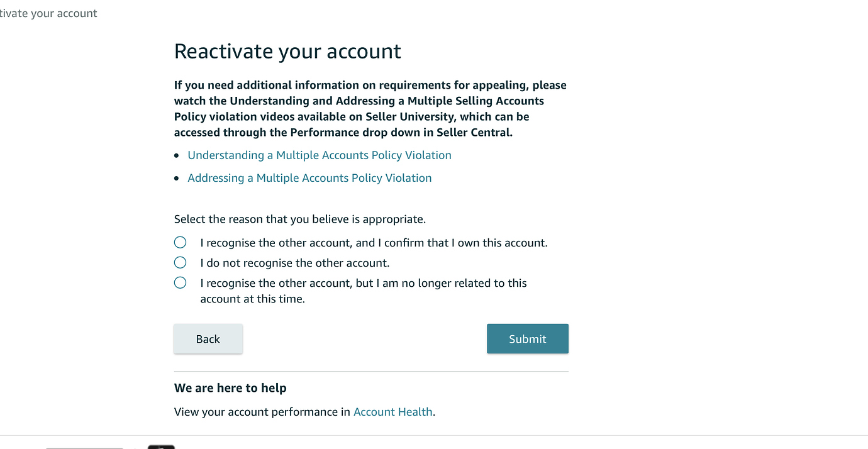Click the Back button

(208, 339)
